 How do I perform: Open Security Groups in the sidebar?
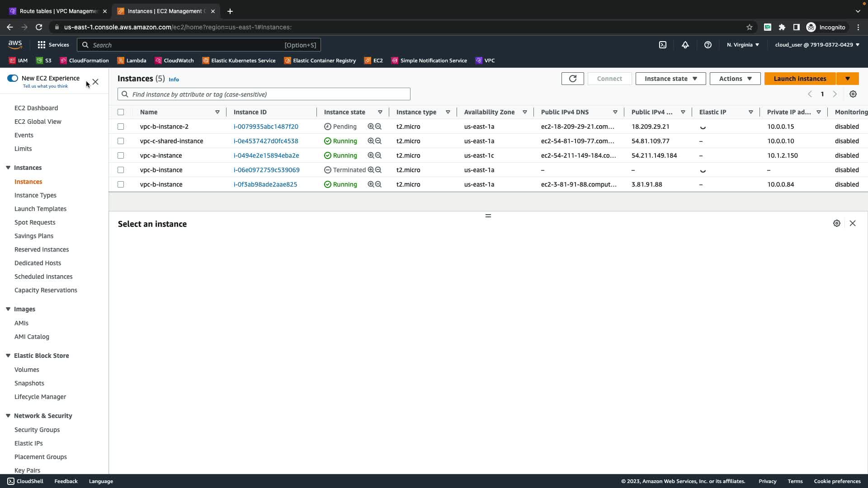[37, 430]
